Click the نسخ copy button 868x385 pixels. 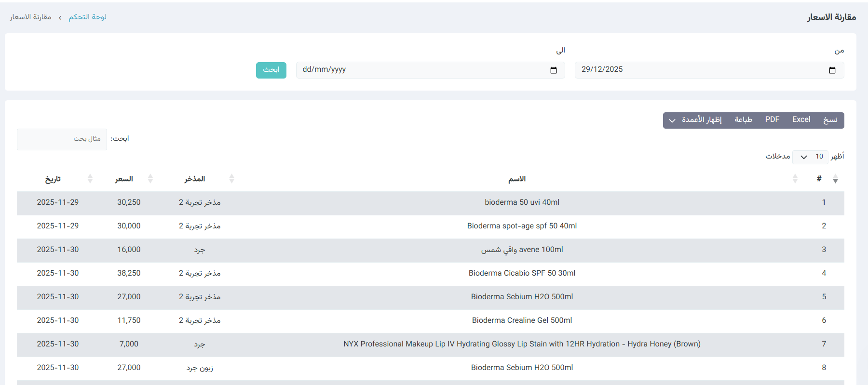[830, 120]
